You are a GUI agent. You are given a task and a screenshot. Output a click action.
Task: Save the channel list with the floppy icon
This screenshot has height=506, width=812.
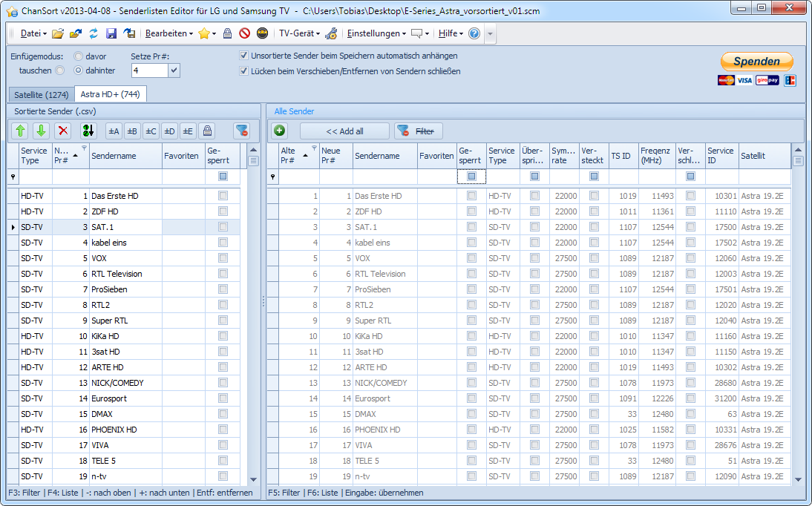pos(111,33)
